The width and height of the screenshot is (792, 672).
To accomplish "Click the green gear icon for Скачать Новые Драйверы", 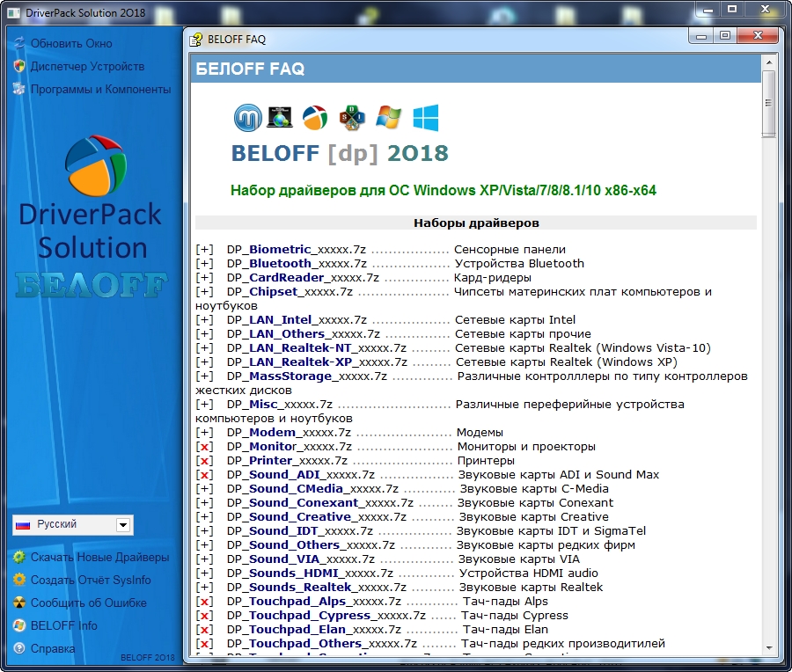I will click(x=19, y=558).
